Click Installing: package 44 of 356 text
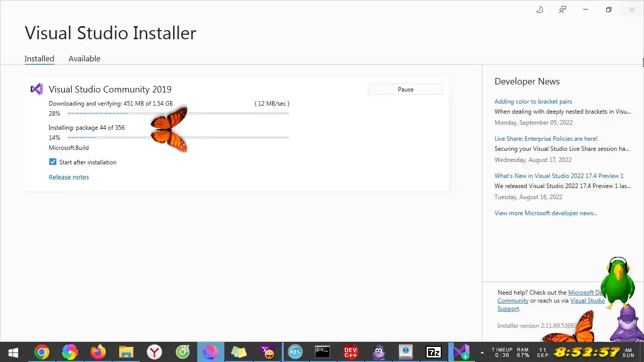The image size is (644, 362). (87, 128)
